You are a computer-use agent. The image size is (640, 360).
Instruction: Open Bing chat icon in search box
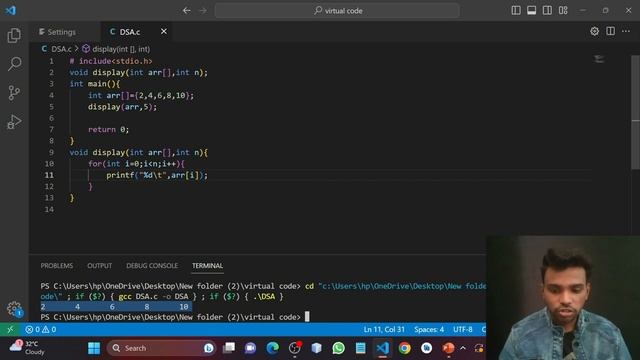coord(209,348)
